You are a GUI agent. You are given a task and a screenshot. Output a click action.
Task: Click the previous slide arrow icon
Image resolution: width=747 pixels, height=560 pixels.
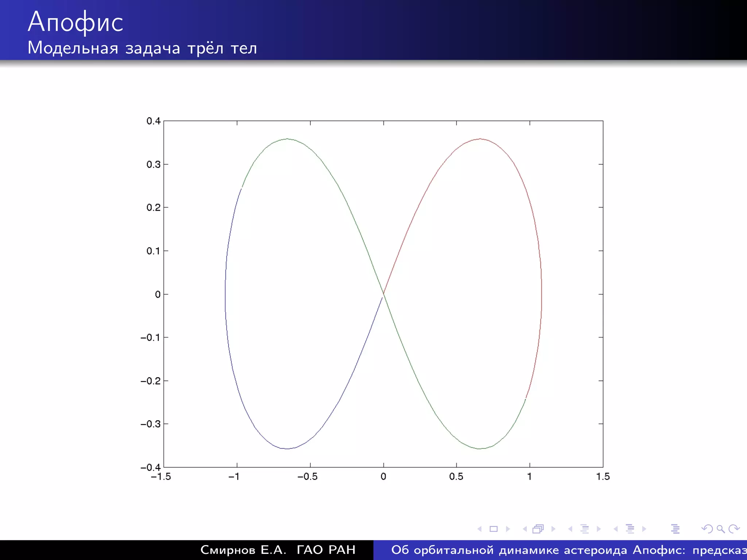click(480, 529)
